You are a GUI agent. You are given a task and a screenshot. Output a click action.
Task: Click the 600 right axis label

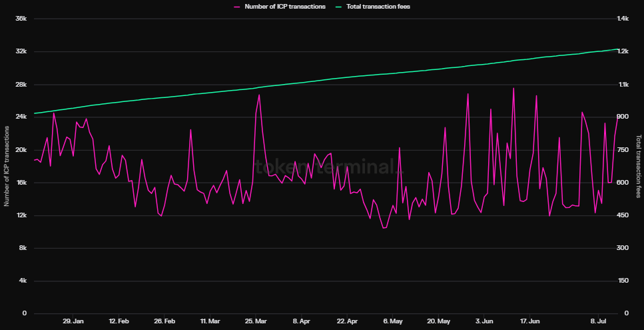(x=623, y=183)
